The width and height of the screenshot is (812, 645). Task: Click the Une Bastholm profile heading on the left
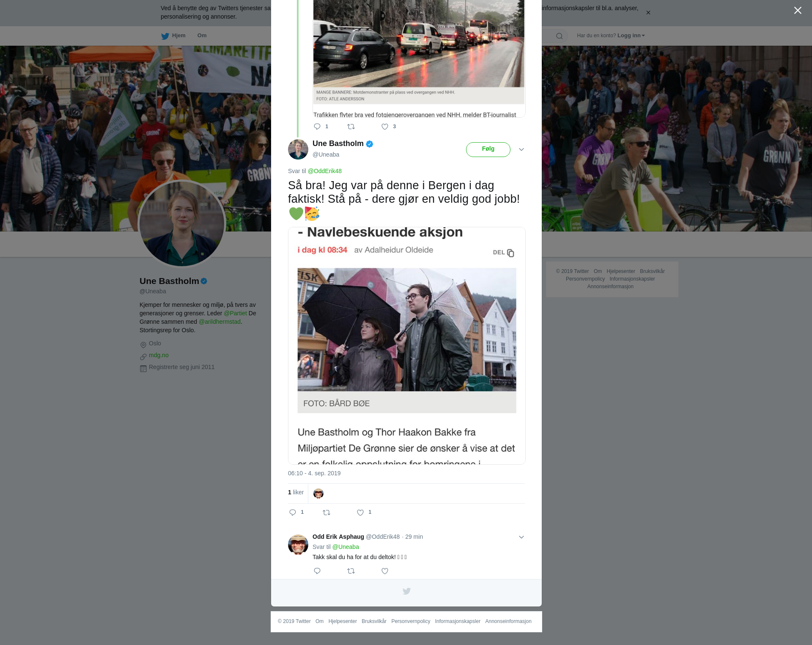coord(169,281)
